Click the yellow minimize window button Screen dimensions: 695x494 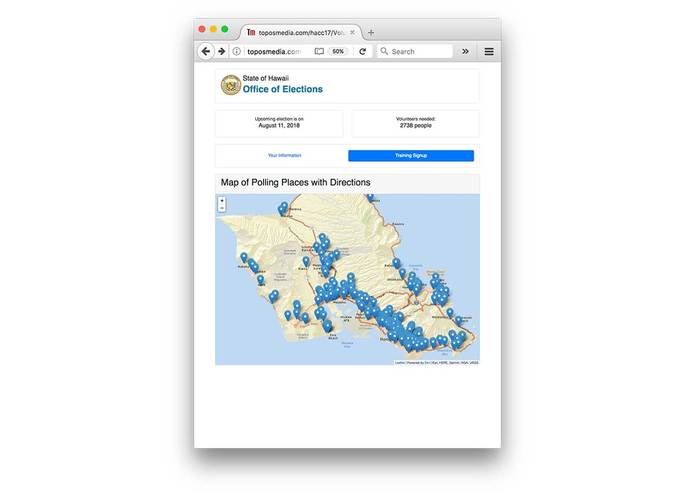(213, 29)
